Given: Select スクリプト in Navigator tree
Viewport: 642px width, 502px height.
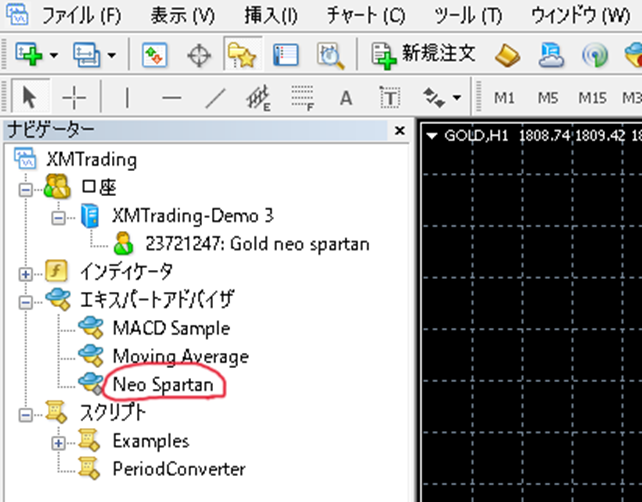Looking at the screenshot, I should pyautogui.click(x=113, y=412).
